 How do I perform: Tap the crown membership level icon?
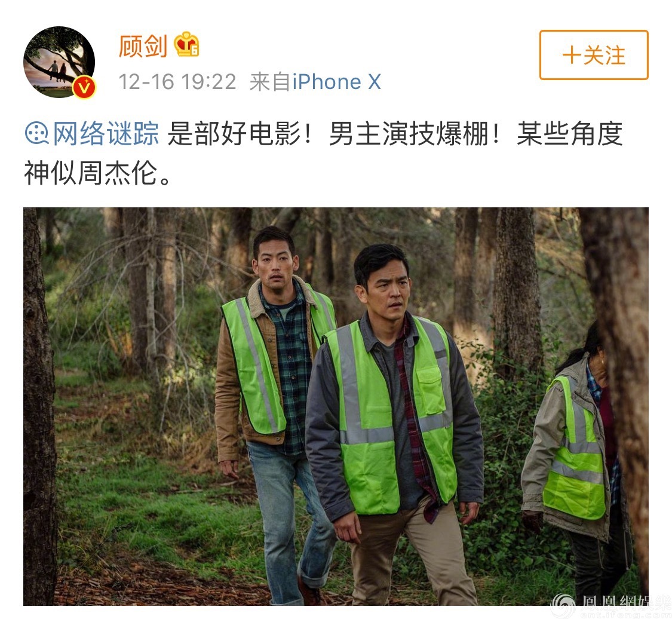click(186, 44)
